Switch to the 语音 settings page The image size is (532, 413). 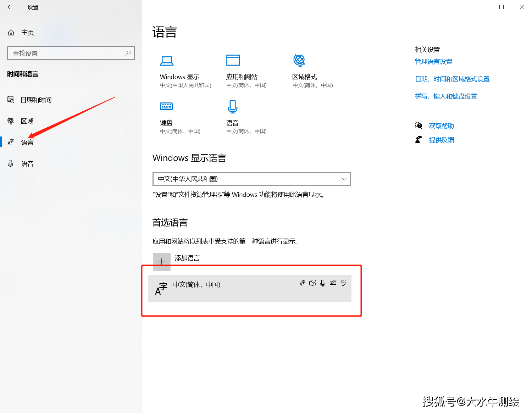tap(71, 164)
